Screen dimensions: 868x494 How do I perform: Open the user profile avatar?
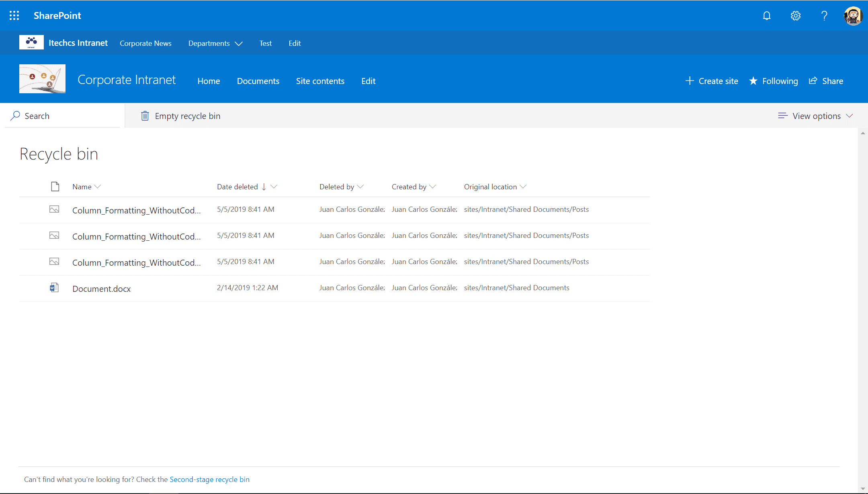point(853,16)
